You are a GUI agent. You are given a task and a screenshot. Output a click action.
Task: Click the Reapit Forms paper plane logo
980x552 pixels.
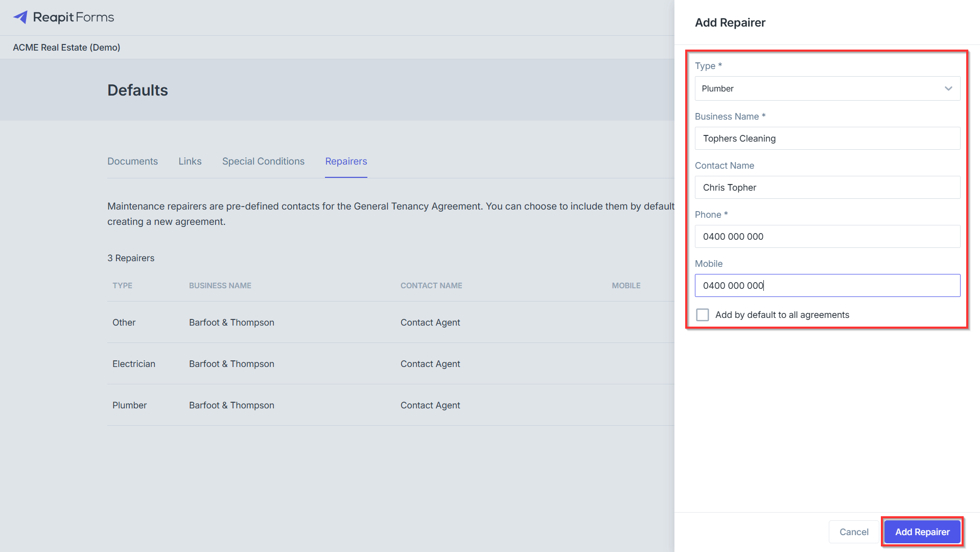click(20, 17)
